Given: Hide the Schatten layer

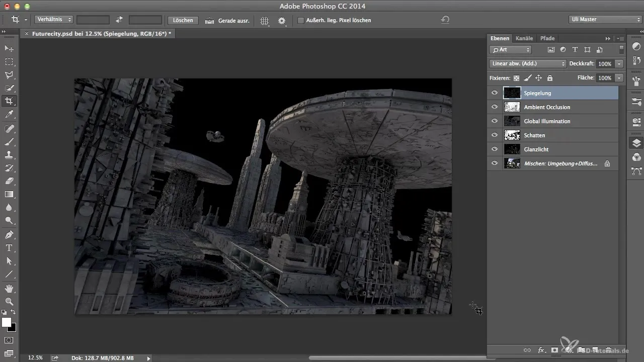Looking at the screenshot, I should coord(495,135).
